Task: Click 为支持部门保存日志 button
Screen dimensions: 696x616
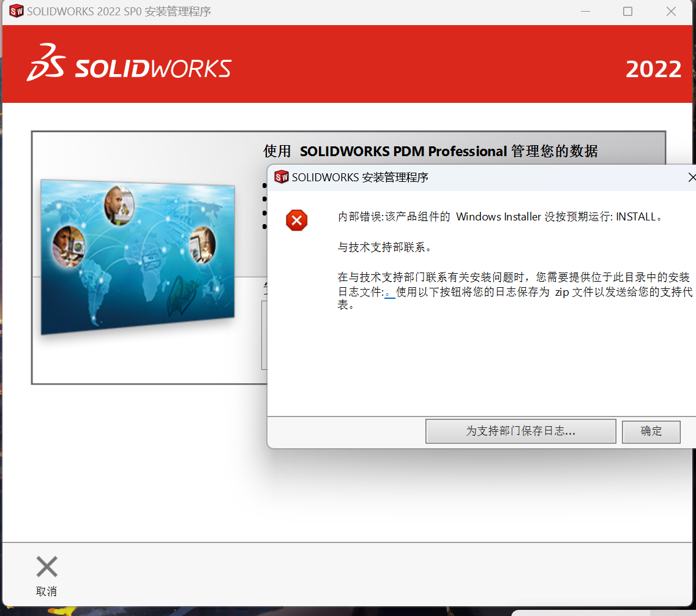Action: click(520, 431)
